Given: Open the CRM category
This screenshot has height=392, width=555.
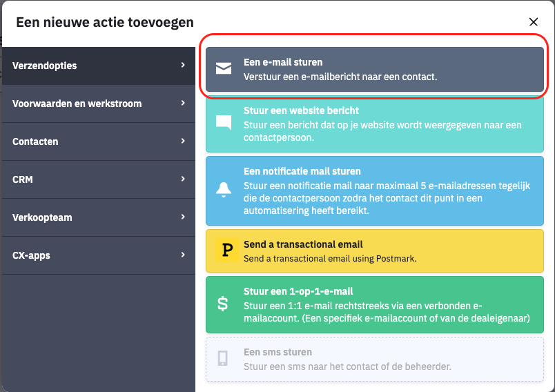Looking at the screenshot, I should click(99, 179).
